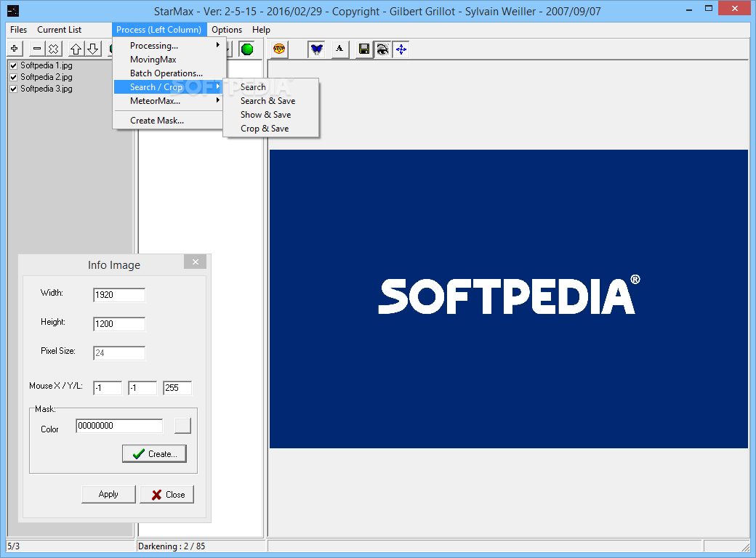Click the Darkening : 2 / 85 status text
This screenshot has height=558, width=756.
[172, 546]
